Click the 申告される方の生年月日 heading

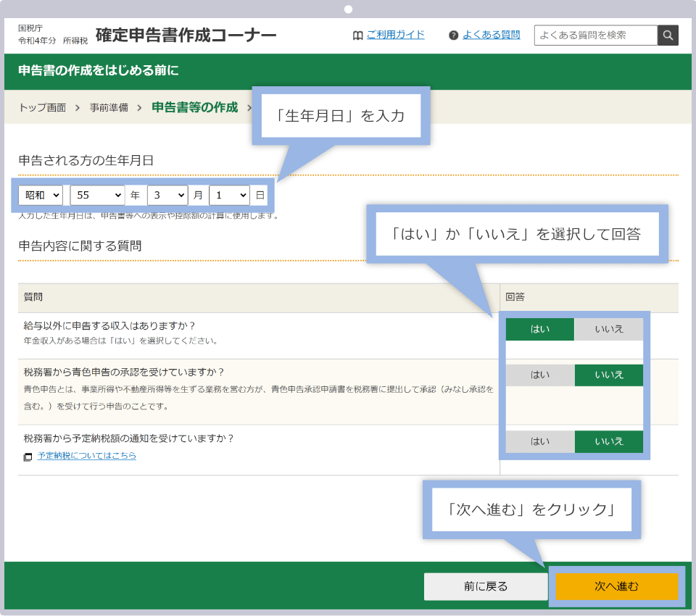[86, 160]
